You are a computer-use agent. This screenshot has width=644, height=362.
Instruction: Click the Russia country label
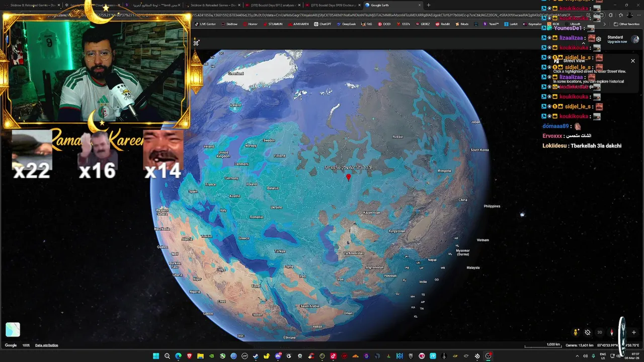[397, 137]
